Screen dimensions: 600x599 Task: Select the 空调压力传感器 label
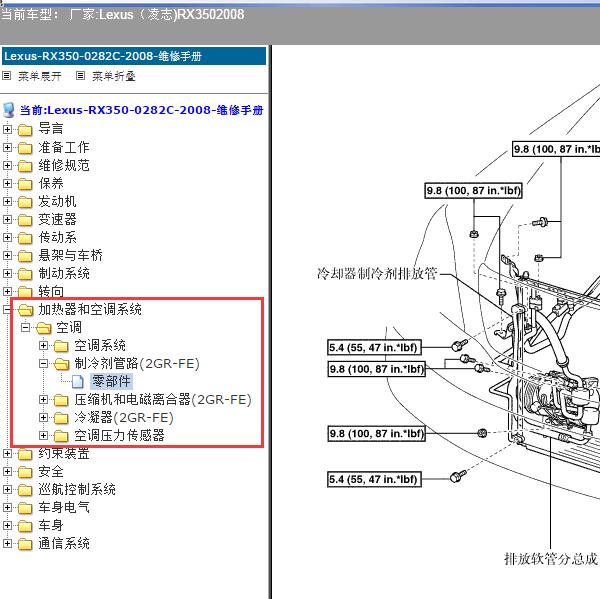[x=119, y=436]
